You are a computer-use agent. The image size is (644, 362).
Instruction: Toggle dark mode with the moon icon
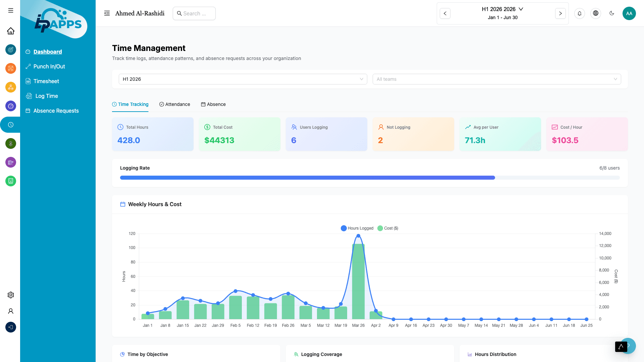612,13
